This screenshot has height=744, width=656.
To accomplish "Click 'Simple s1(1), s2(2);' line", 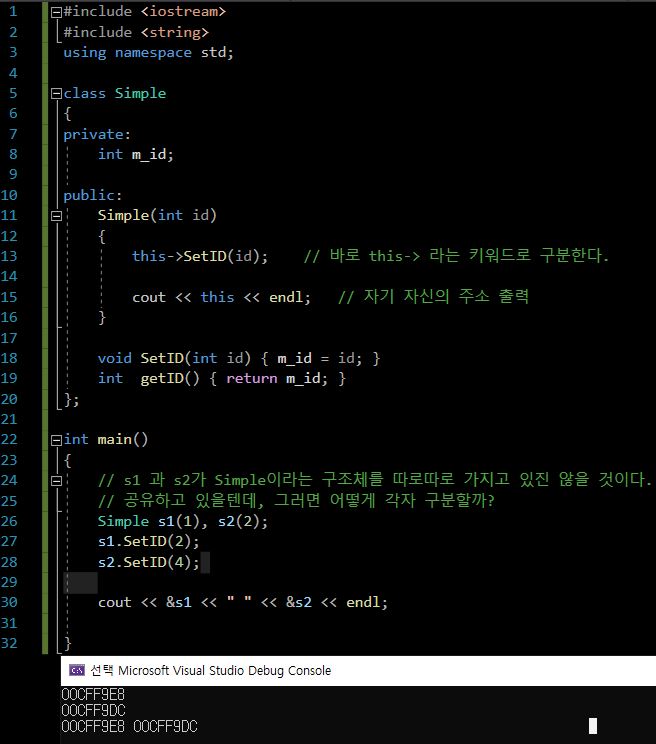I will pos(183,521).
